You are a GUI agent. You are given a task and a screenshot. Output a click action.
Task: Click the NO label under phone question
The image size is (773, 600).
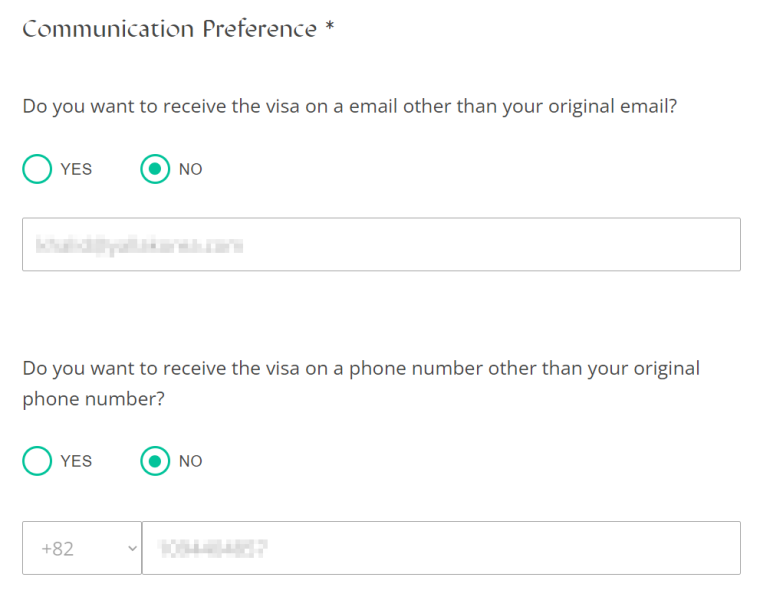pos(190,461)
